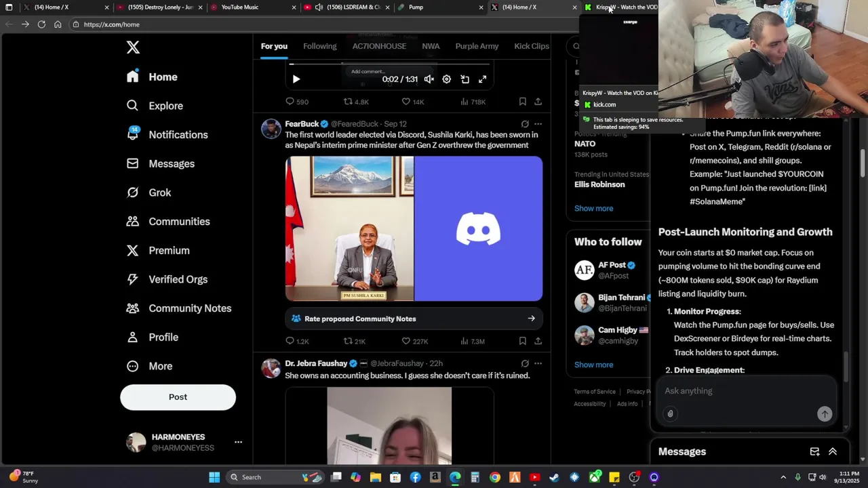Screen dimensions: 868x488
Task: Open the More menu in sidebar
Action: (x=150, y=366)
